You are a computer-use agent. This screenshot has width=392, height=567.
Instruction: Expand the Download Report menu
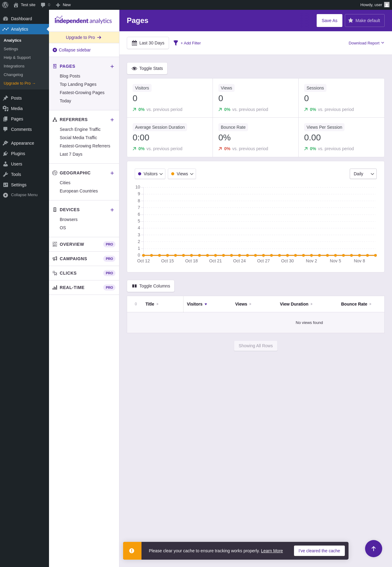[366, 43]
